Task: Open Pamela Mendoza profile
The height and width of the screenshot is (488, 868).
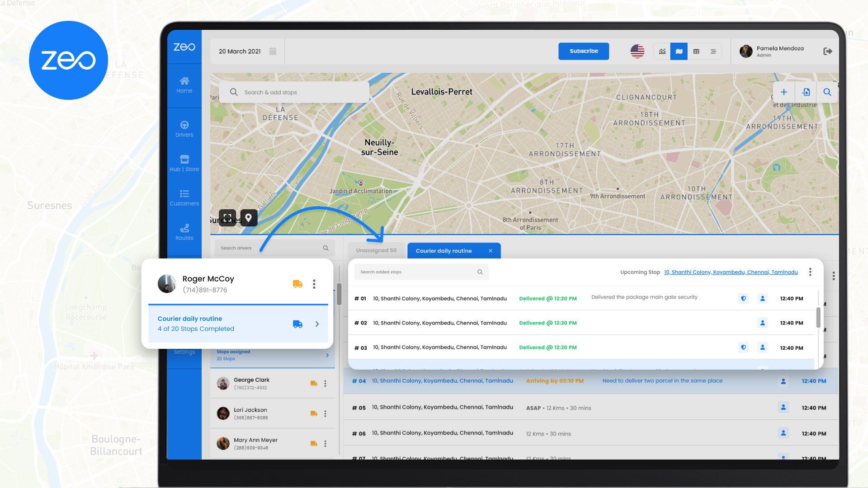Action: (x=772, y=51)
